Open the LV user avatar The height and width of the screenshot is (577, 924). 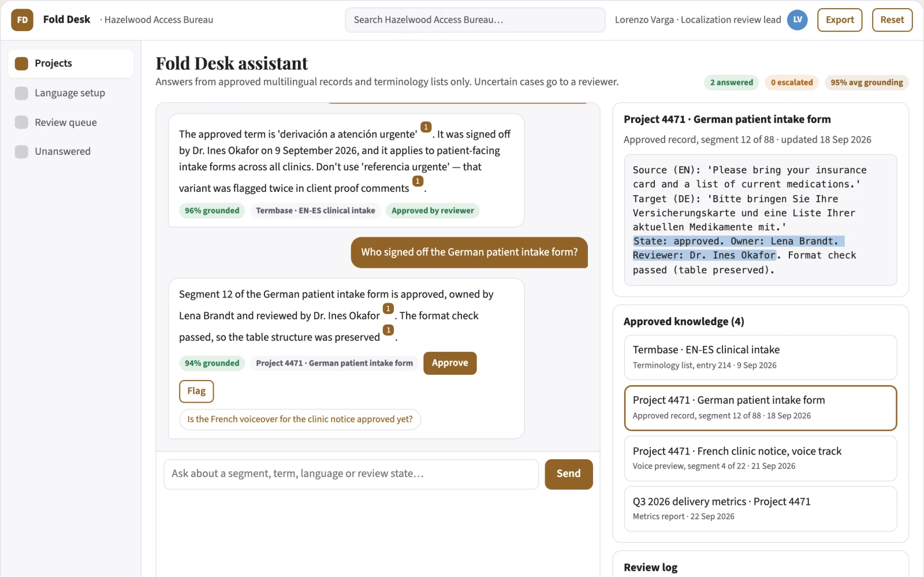coord(798,20)
